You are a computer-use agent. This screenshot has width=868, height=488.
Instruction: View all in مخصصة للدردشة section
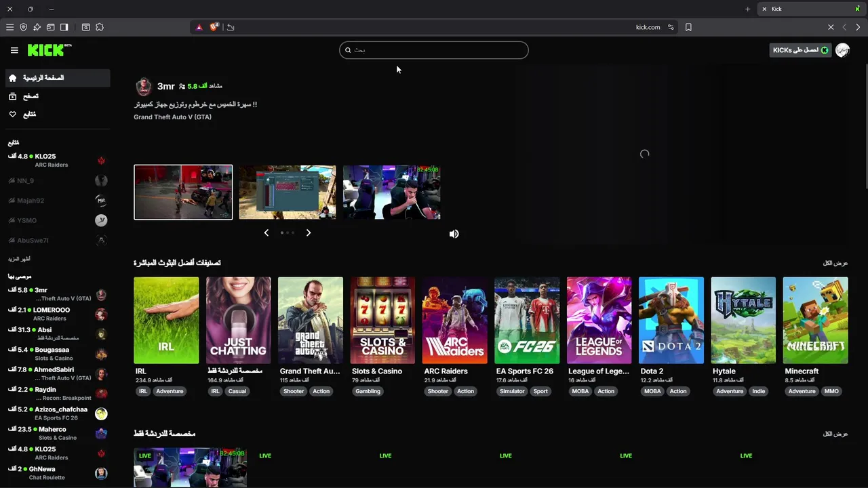point(835,434)
